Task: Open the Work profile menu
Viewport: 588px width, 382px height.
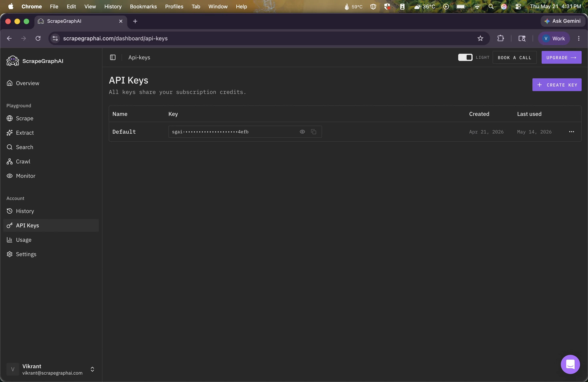Action: (554, 39)
